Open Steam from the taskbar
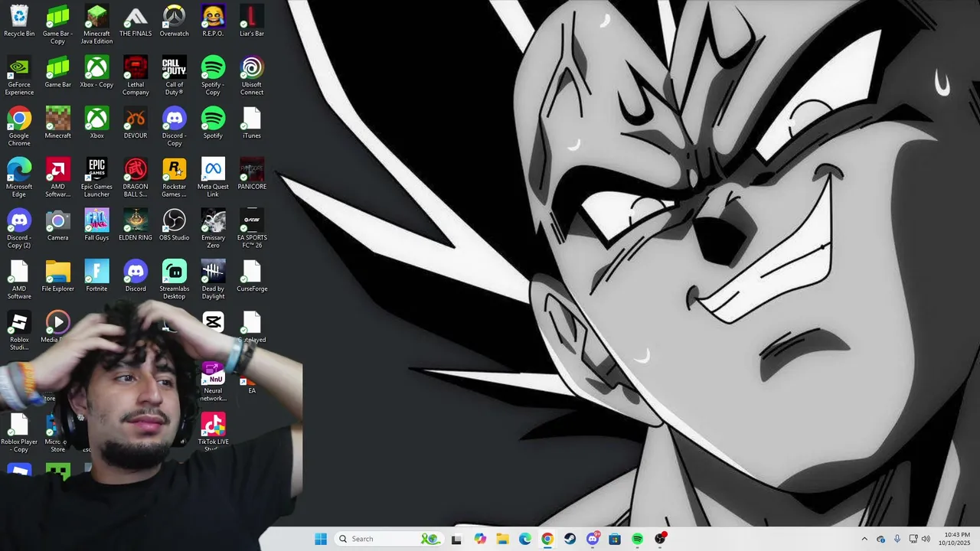Image resolution: width=980 pixels, height=551 pixels. click(x=570, y=539)
